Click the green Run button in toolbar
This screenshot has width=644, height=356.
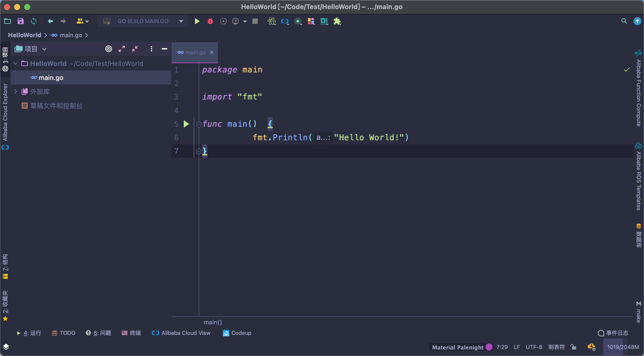pyautogui.click(x=197, y=21)
